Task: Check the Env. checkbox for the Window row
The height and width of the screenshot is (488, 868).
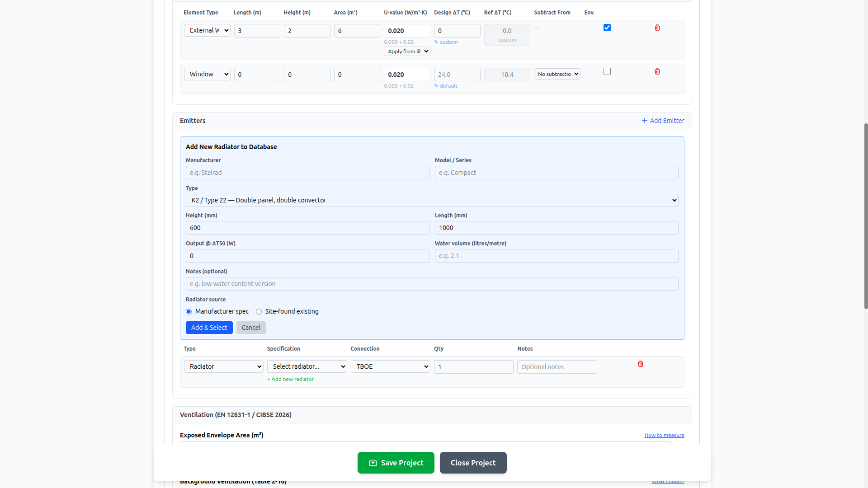Action: [607, 72]
